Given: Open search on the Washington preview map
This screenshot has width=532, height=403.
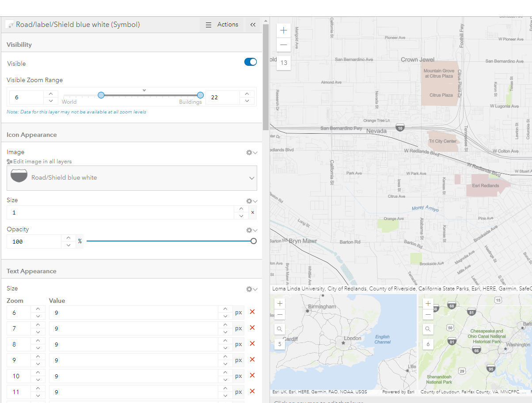Looking at the screenshot, I should click(x=428, y=329).
